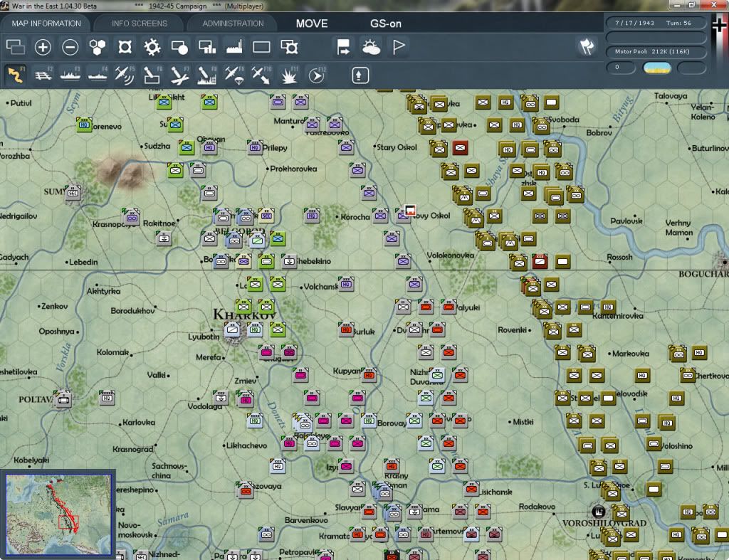
Task: Toggle the weather sun-and-cloud icon
Action: pyautogui.click(x=371, y=47)
